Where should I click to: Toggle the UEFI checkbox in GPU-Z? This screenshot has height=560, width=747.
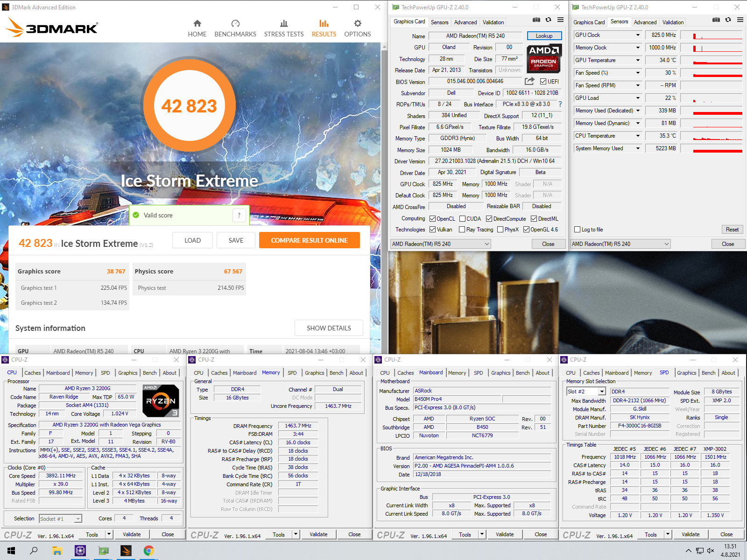coord(543,82)
